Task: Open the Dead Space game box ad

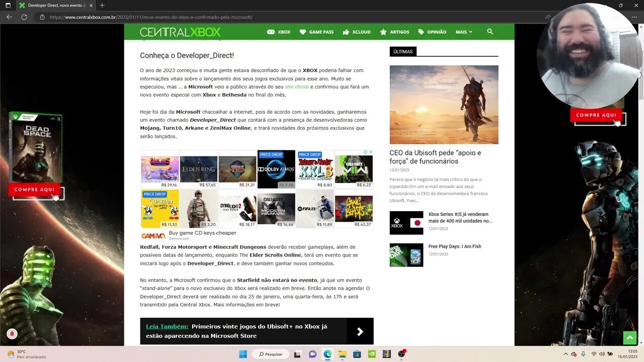Action: pos(36,147)
